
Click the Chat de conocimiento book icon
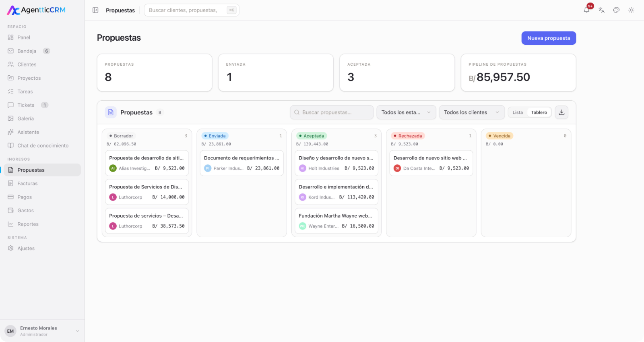click(10, 145)
